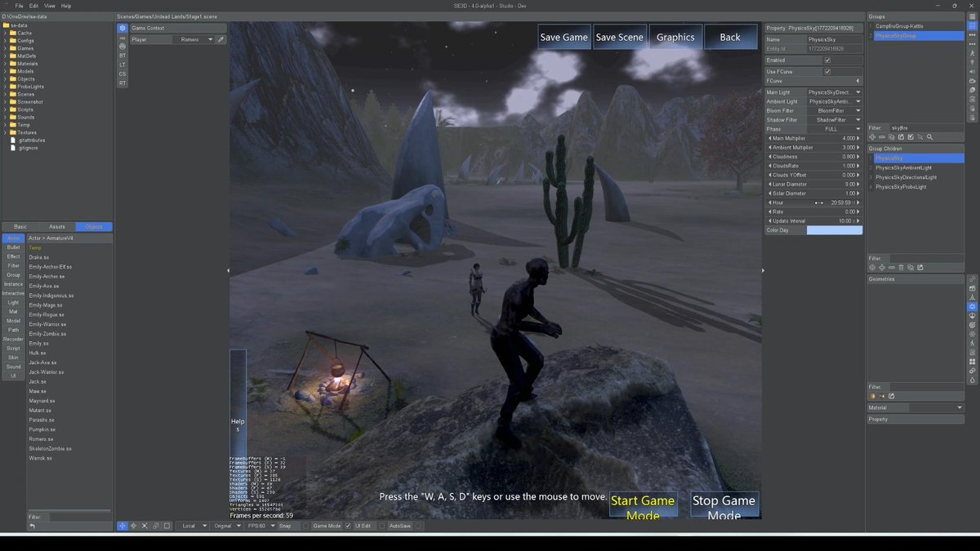Click the undo arrow under the object list
This screenshot has width=980, height=551.
(32, 527)
